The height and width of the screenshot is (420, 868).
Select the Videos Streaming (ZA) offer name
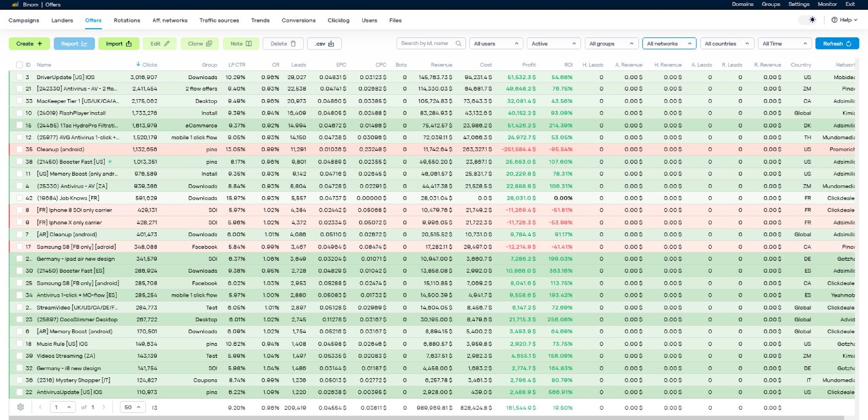pyautogui.click(x=66, y=356)
